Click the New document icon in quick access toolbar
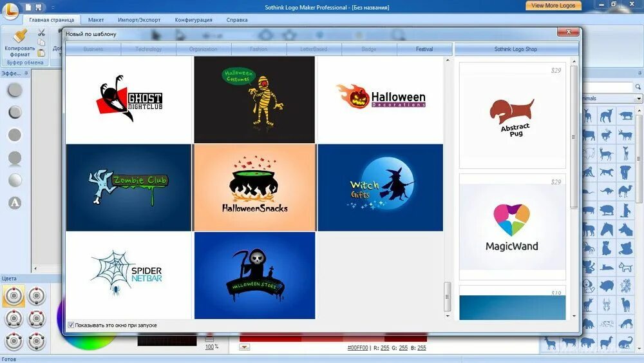The image size is (644, 363). [x=28, y=7]
